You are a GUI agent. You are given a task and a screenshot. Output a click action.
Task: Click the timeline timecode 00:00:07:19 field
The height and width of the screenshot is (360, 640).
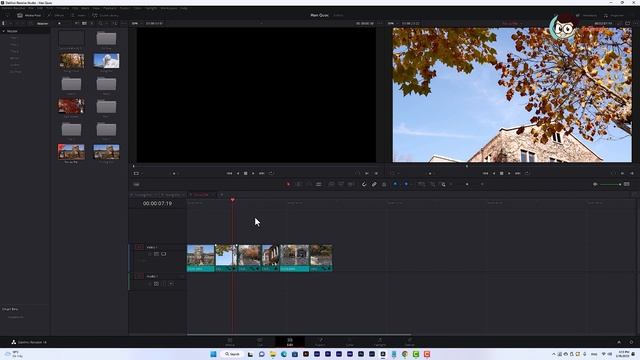click(x=157, y=203)
